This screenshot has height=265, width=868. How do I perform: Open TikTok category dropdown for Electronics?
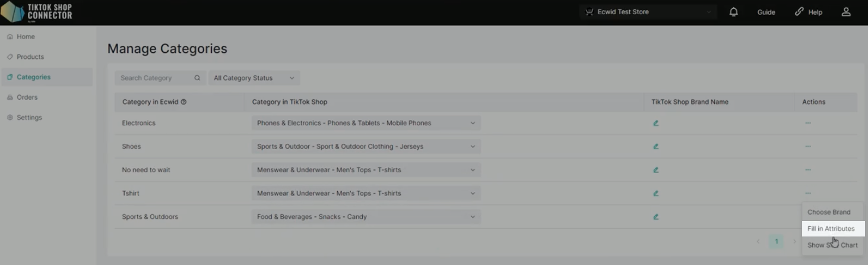pos(366,123)
